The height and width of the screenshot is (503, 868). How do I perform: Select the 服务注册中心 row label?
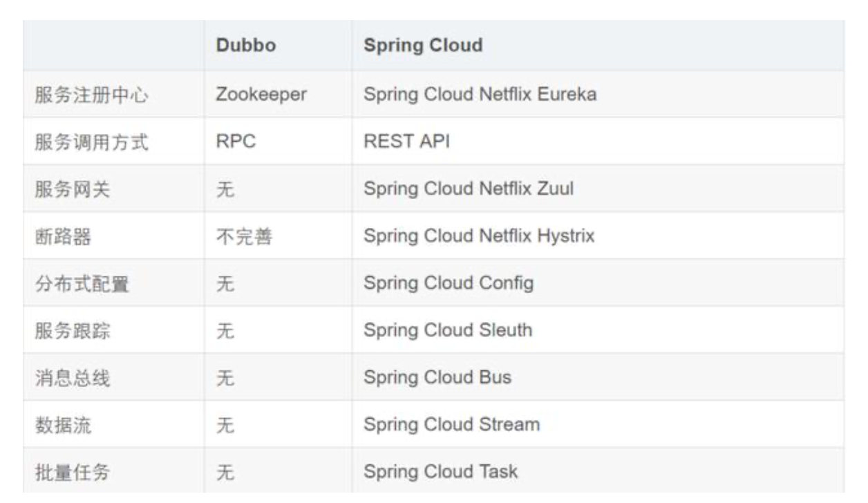[91, 95]
